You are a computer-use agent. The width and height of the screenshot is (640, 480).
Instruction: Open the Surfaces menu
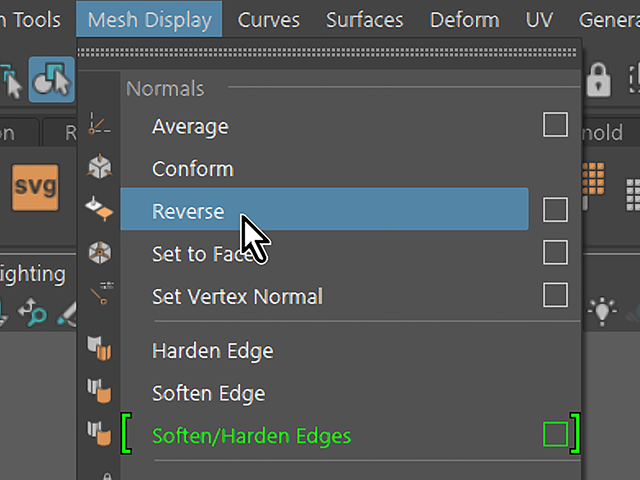click(x=364, y=20)
